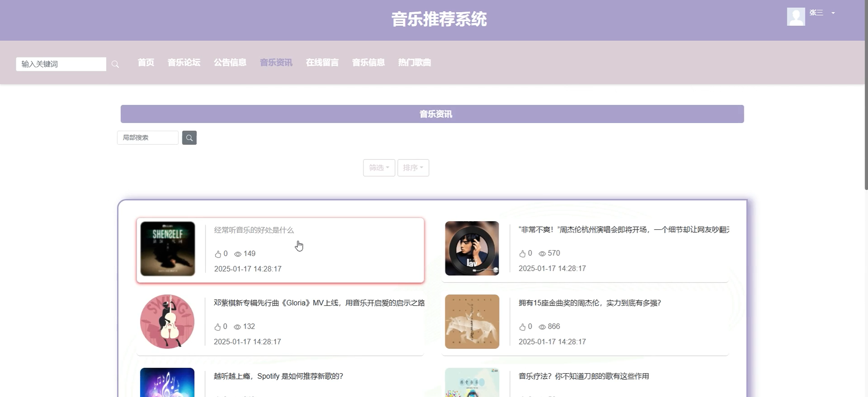Open the 热门歌曲 nav item
The height and width of the screenshot is (397, 868).
coord(415,62)
